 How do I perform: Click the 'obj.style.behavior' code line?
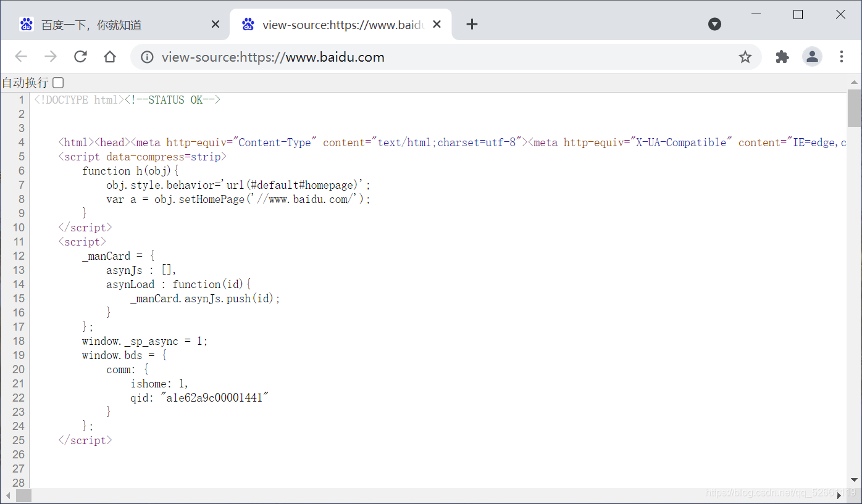point(239,185)
